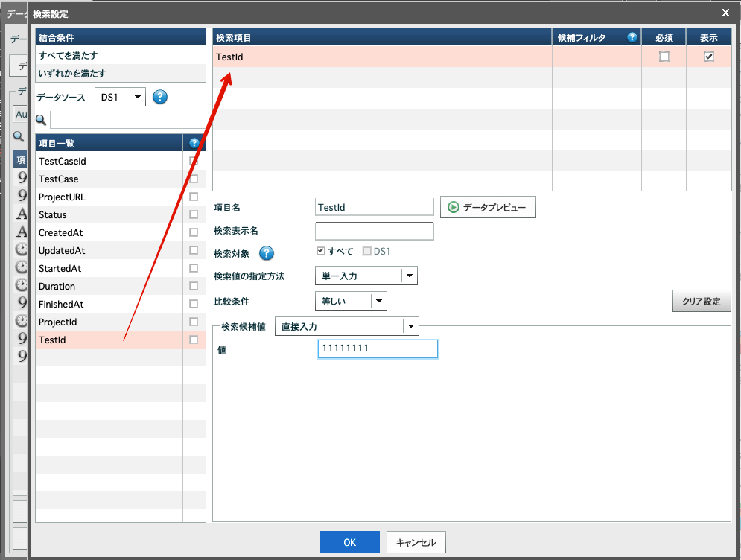Click the OK button
Screen dimensions: 741x560
[x=350, y=542]
